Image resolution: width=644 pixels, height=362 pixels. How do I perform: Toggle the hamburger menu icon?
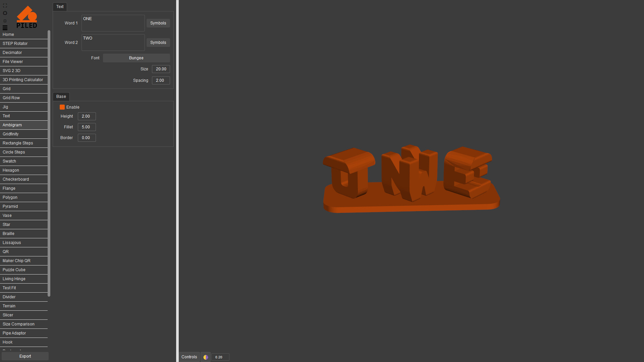[x=5, y=28]
